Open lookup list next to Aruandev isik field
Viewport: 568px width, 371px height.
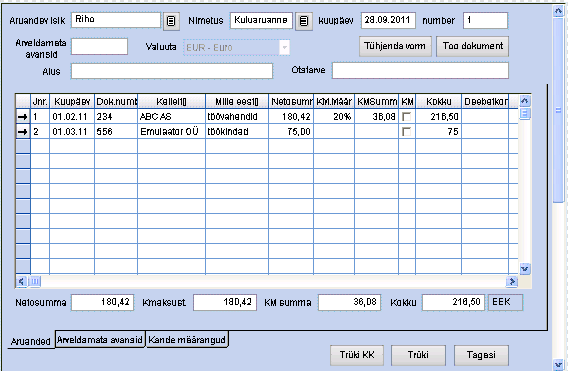pyautogui.click(x=171, y=21)
